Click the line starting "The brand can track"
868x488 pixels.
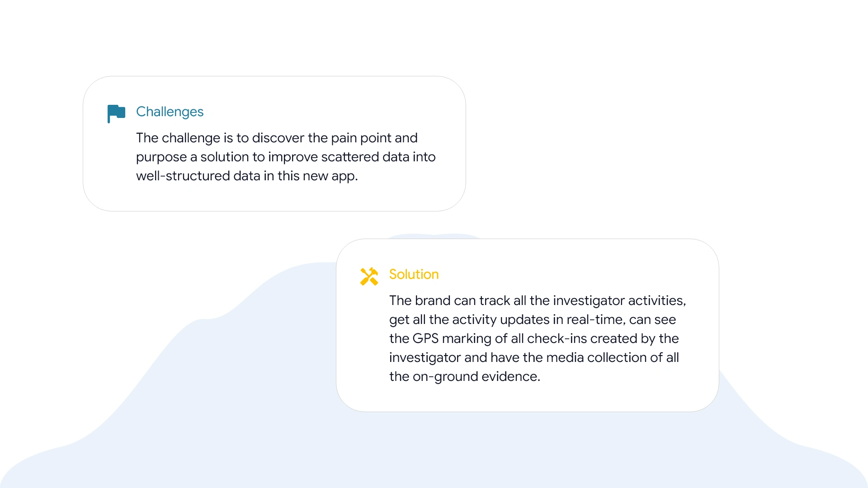(538, 300)
